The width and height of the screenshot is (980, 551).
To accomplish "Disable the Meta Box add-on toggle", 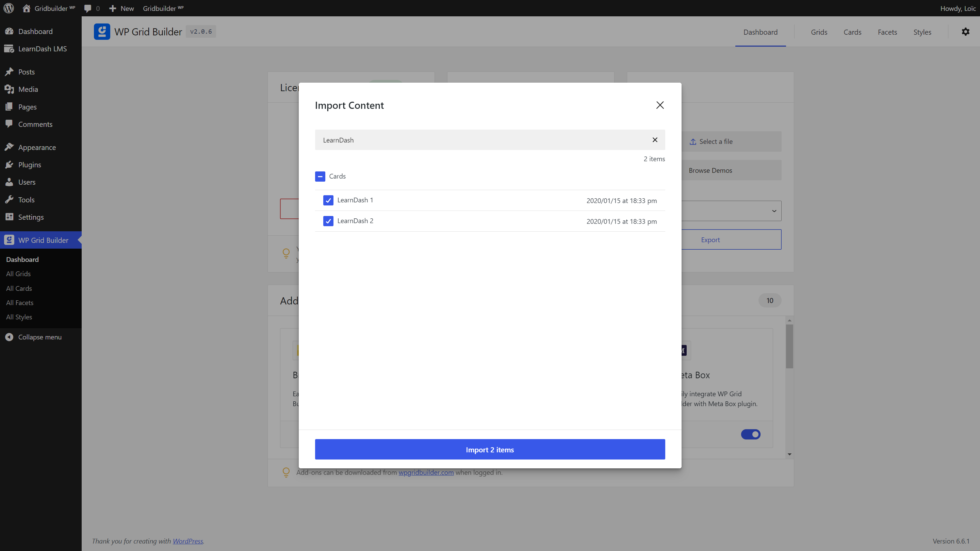I will click(751, 434).
